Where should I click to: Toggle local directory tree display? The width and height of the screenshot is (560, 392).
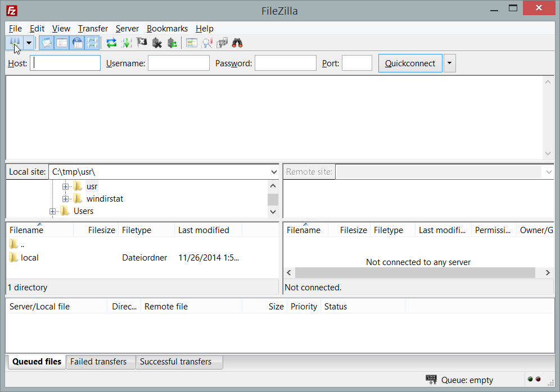click(62, 43)
